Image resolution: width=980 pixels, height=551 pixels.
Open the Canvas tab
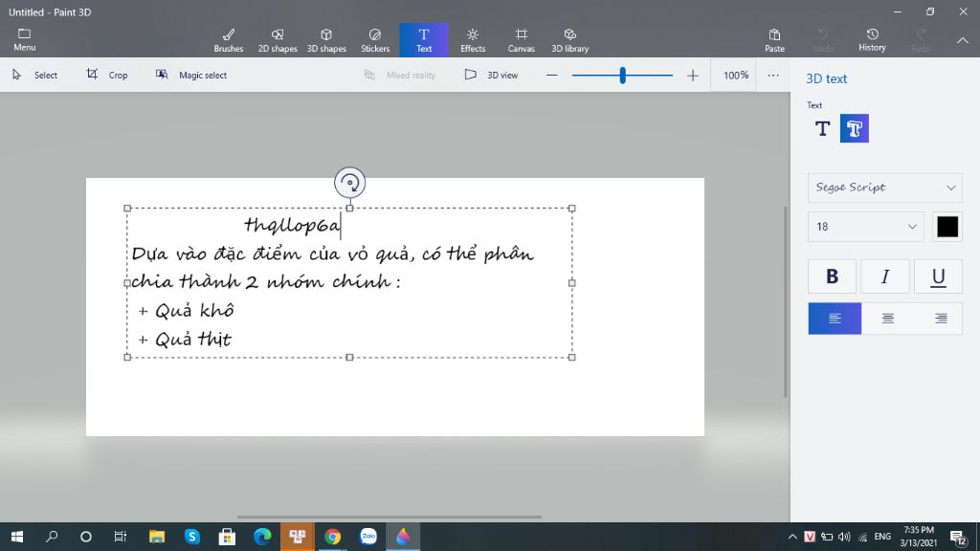(522, 40)
